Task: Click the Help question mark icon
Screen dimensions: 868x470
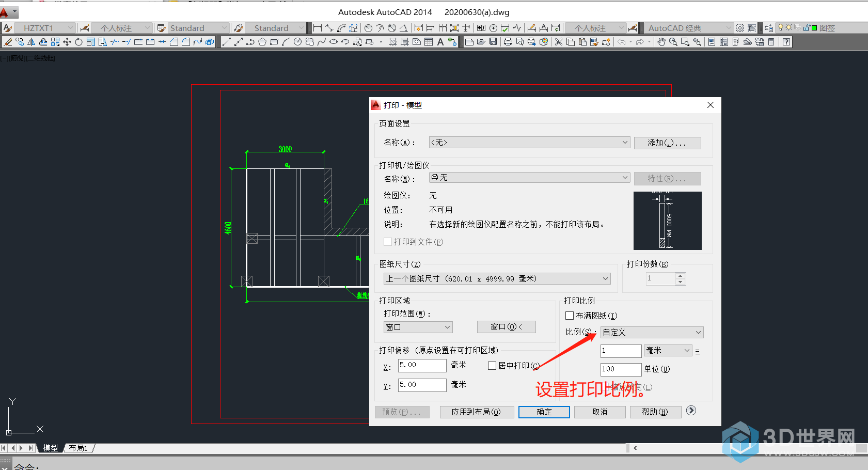Action: 786,42
